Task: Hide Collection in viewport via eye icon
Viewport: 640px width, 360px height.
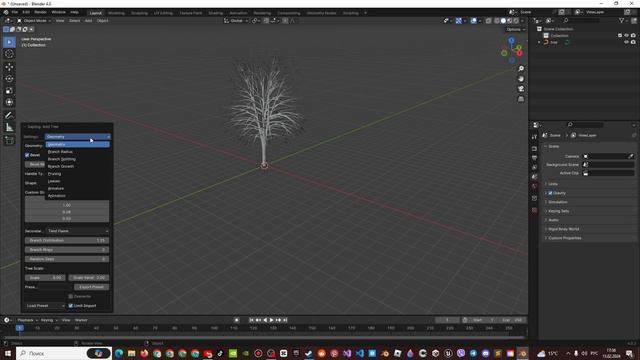Action: [x=627, y=36]
